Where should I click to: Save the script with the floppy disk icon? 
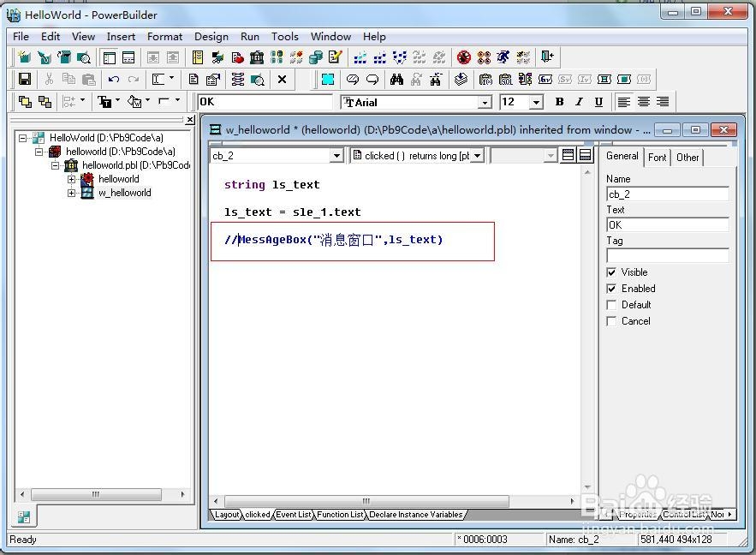click(x=25, y=79)
